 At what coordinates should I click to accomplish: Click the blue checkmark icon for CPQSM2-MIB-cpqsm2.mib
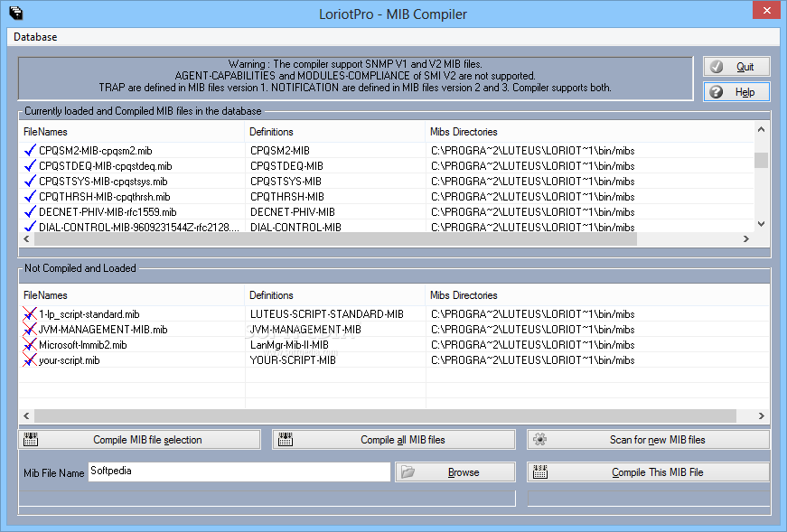30,150
